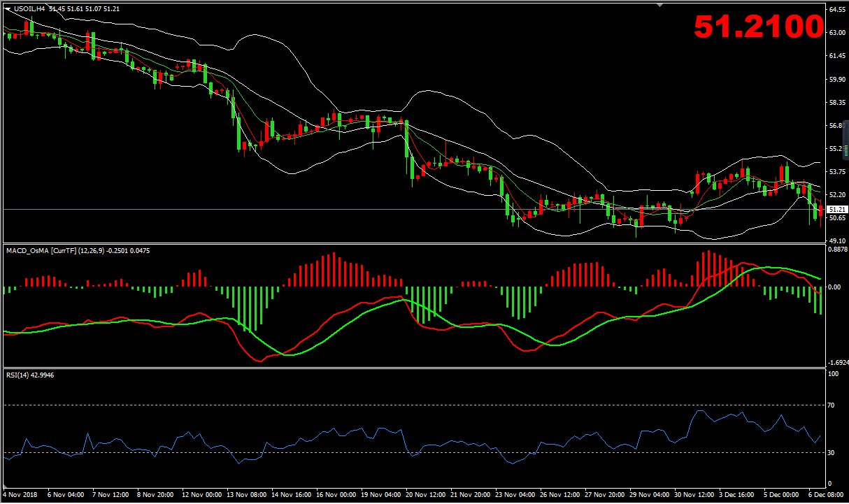Click the divider between MACD and RSI panes
The height and width of the screenshot is (504, 849).
point(420,368)
